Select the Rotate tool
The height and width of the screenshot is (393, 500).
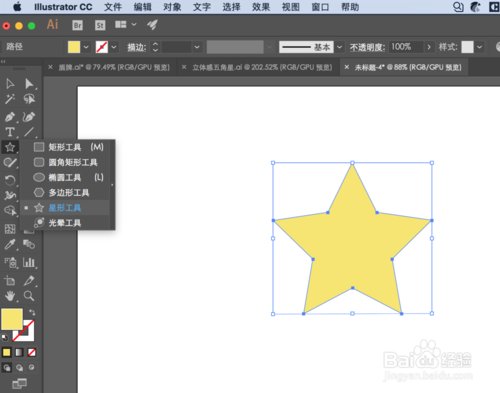pos(10,180)
